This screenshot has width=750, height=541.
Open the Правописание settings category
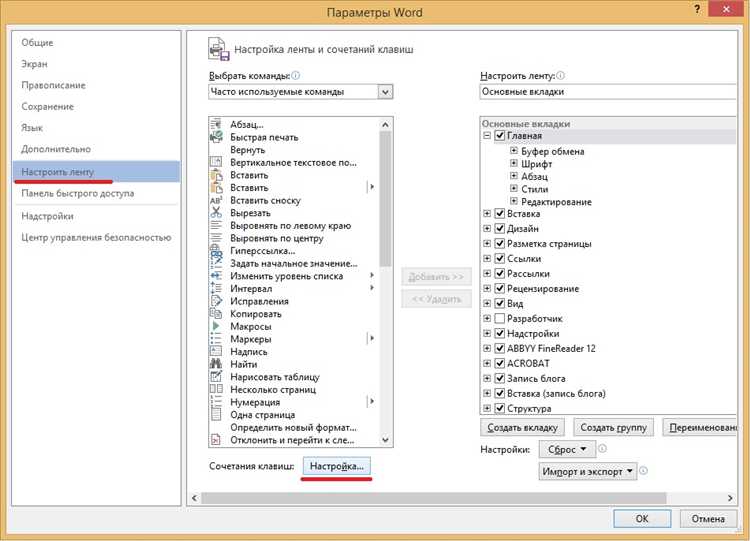(54, 85)
